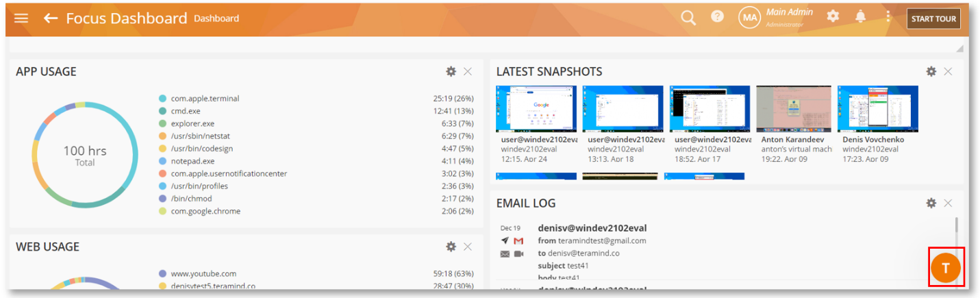Viewport: 980px width, 298px height.
Task: Open Web Usage widget settings gear
Action: [x=451, y=247]
